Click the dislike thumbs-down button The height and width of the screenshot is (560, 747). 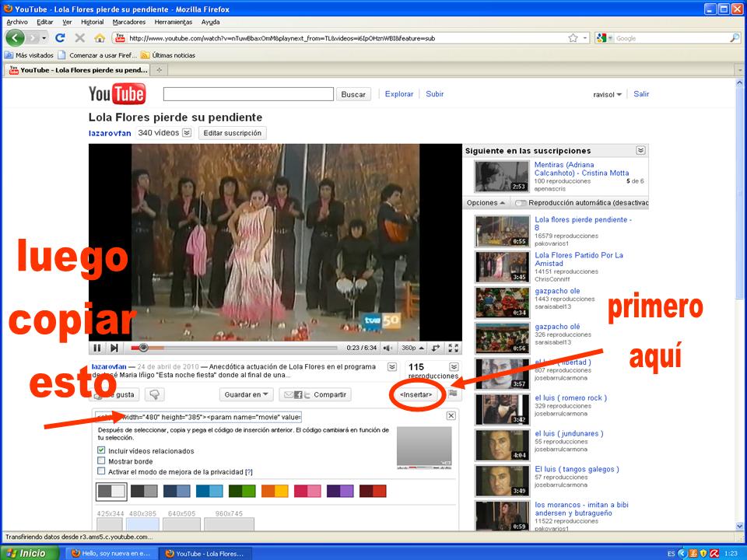click(154, 394)
